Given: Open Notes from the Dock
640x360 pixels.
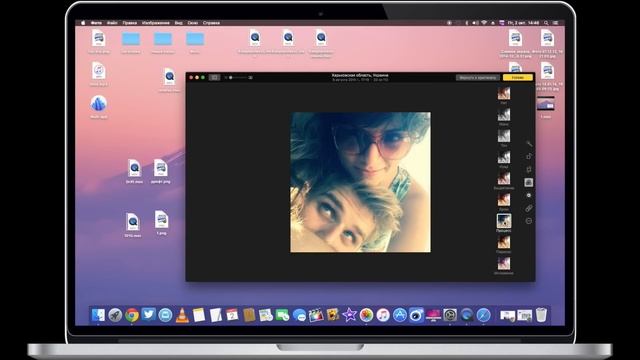Looking at the screenshot, I should click(199, 315).
